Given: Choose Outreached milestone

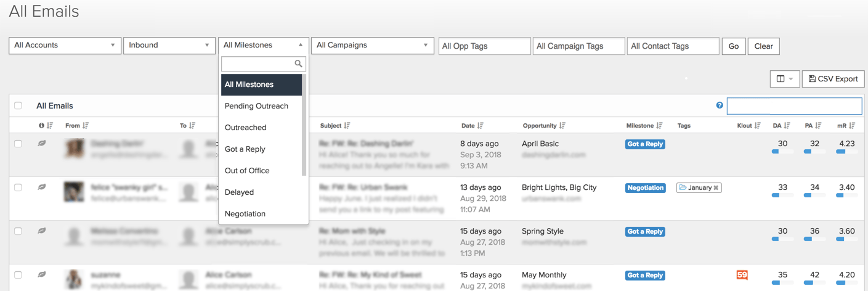Looking at the screenshot, I should [x=261, y=128].
